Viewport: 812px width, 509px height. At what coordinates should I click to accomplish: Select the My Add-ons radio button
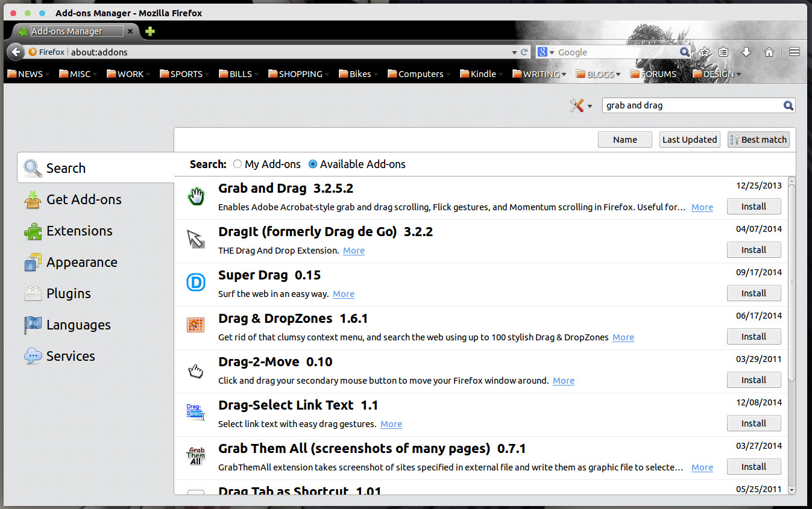[x=238, y=164]
